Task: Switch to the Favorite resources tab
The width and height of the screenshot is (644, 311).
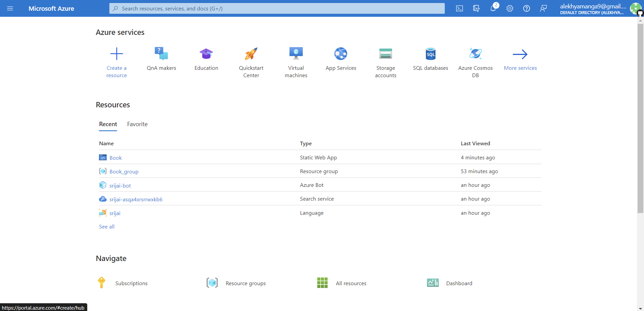Action: [137, 124]
